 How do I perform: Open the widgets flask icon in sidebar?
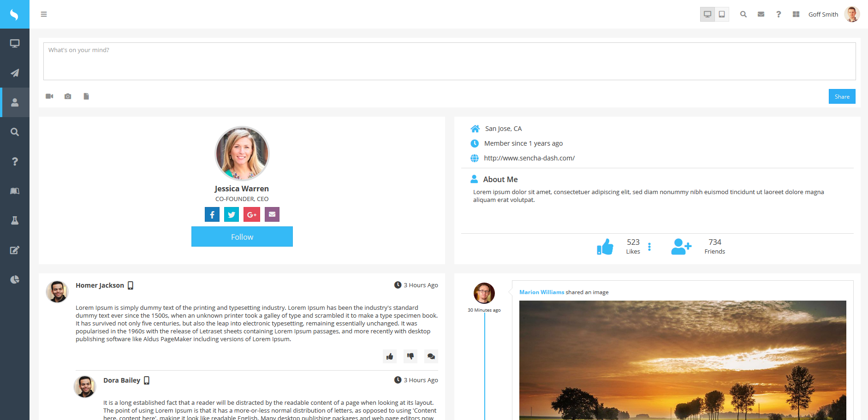(x=15, y=220)
